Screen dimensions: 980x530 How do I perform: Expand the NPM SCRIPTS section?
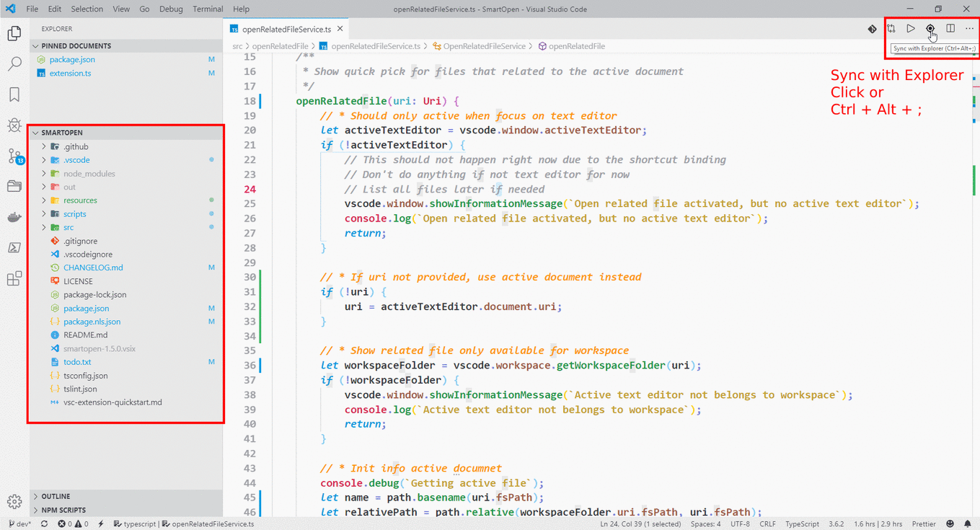click(127, 510)
